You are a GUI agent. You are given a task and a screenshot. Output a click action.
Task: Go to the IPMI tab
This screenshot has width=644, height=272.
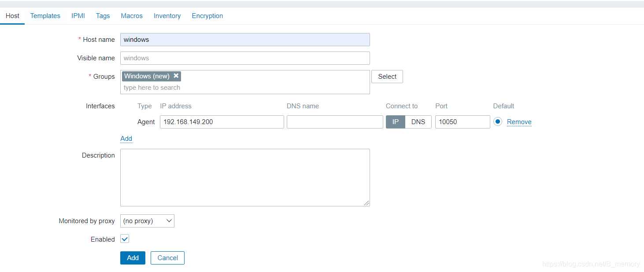point(78,16)
